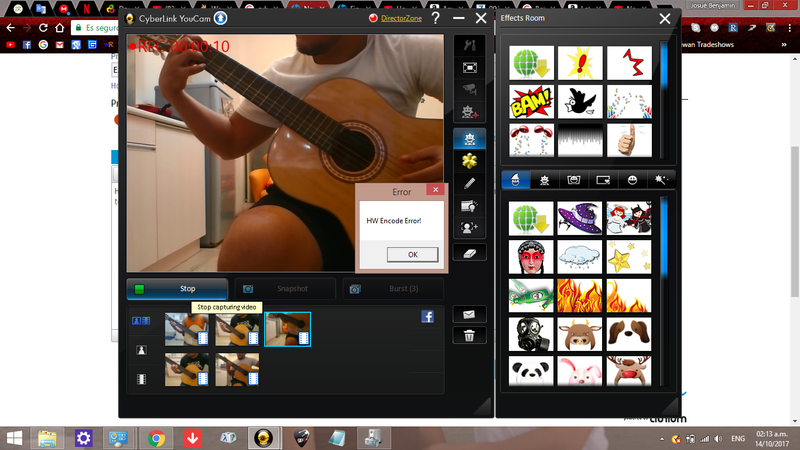Click the eraser clear-effects icon
800x450 pixels.
(470, 252)
